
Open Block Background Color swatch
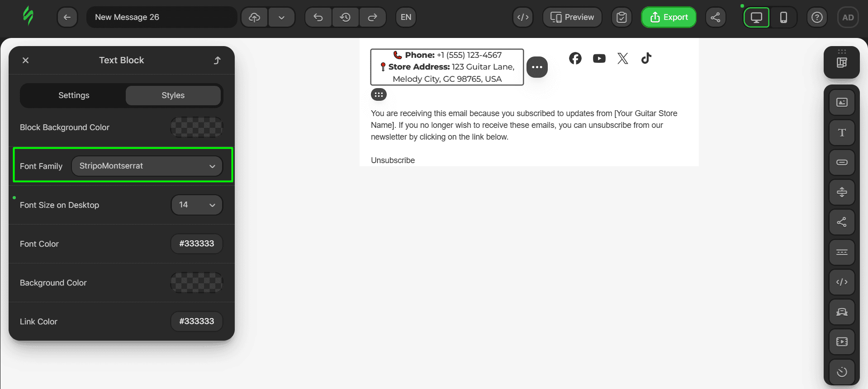coord(196,127)
